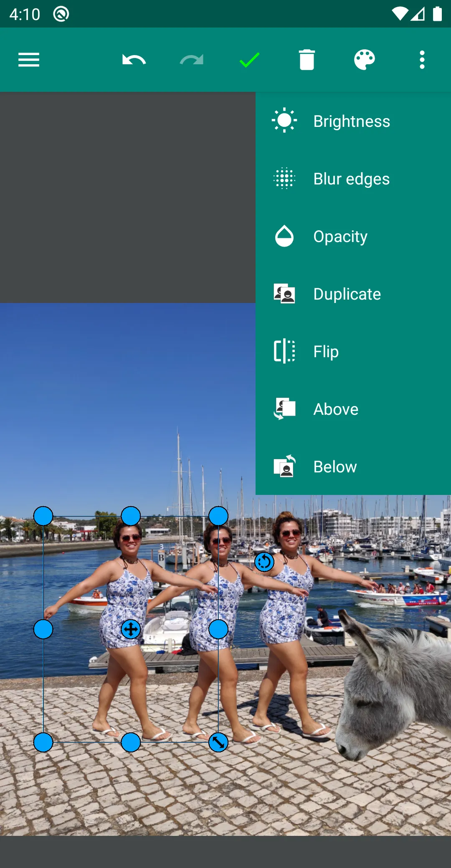Tap the cellular signal status icon

[x=418, y=14]
